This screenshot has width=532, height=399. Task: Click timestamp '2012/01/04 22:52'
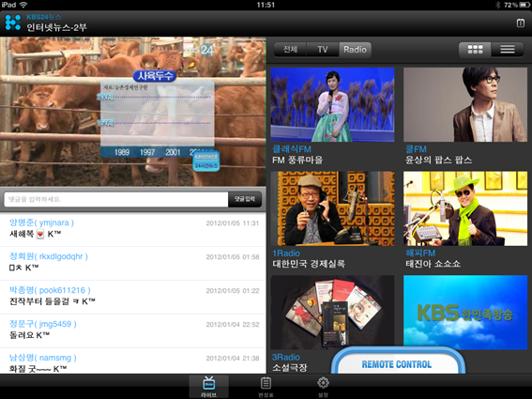(x=233, y=325)
